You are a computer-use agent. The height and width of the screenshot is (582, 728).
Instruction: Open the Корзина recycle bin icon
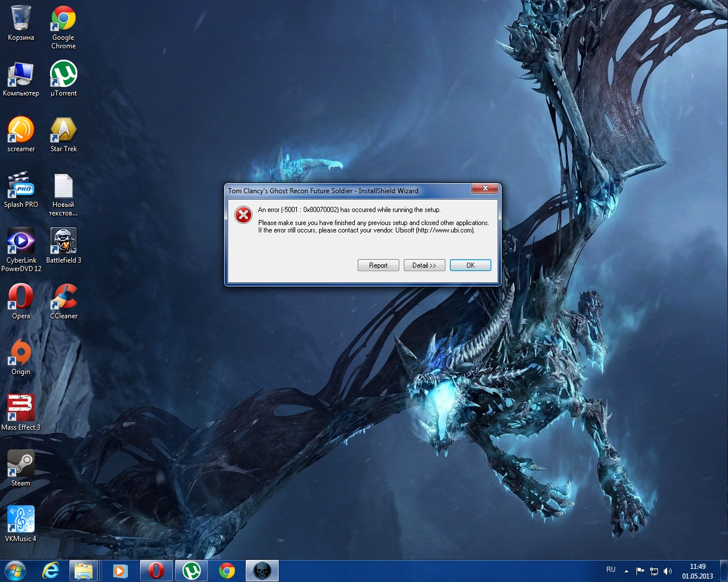coord(21,24)
